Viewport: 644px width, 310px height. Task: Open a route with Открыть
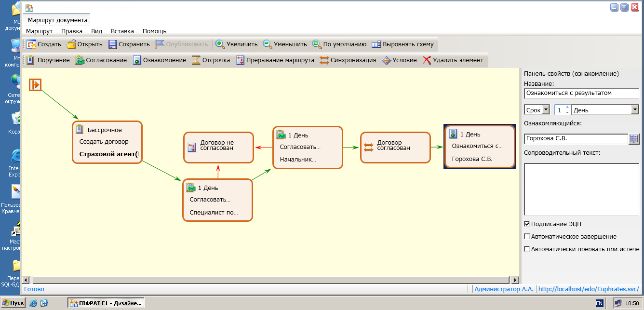[84, 44]
